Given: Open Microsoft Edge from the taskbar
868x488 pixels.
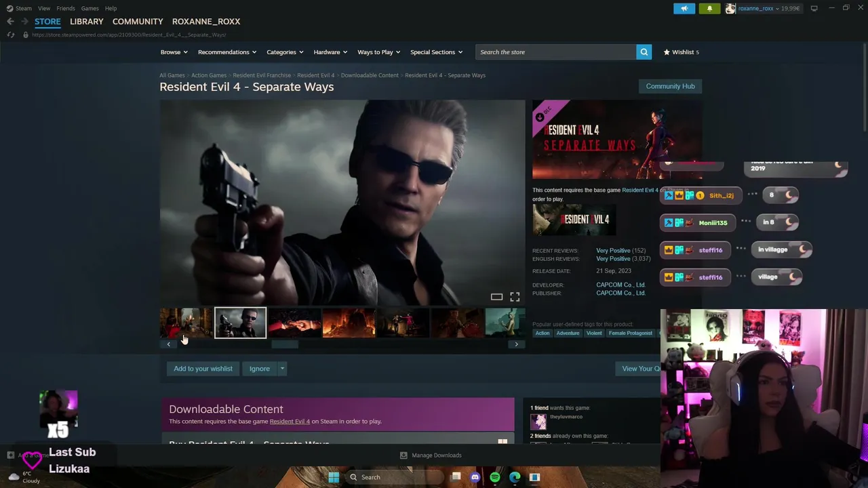Looking at the screenshot, I should click(515, 477).
